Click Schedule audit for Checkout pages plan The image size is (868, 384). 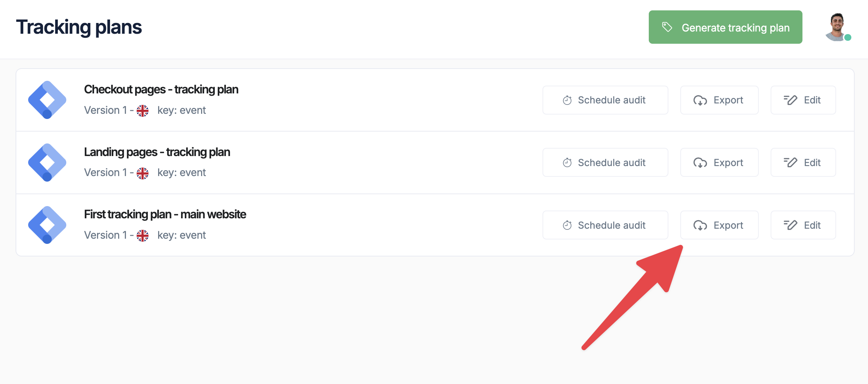(x=605, y=100)
